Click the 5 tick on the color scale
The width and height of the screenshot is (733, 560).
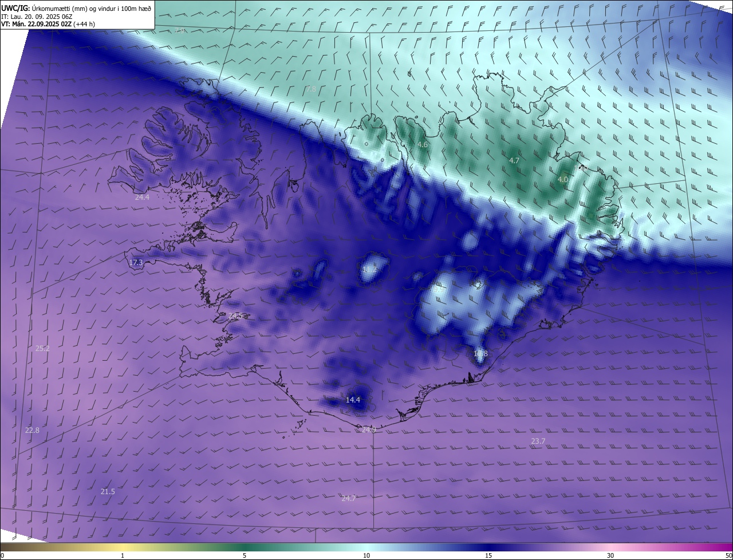[245, 555]
